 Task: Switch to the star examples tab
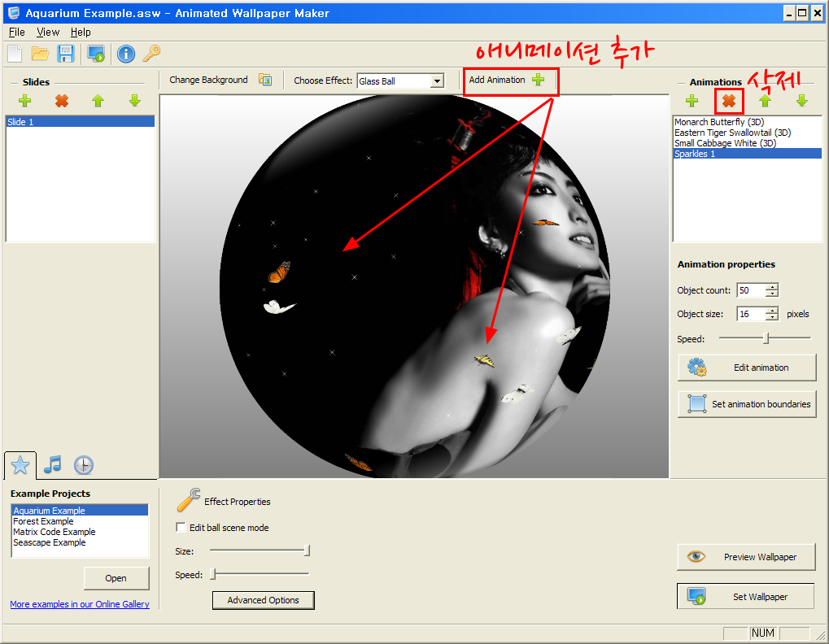click(20, 465)
